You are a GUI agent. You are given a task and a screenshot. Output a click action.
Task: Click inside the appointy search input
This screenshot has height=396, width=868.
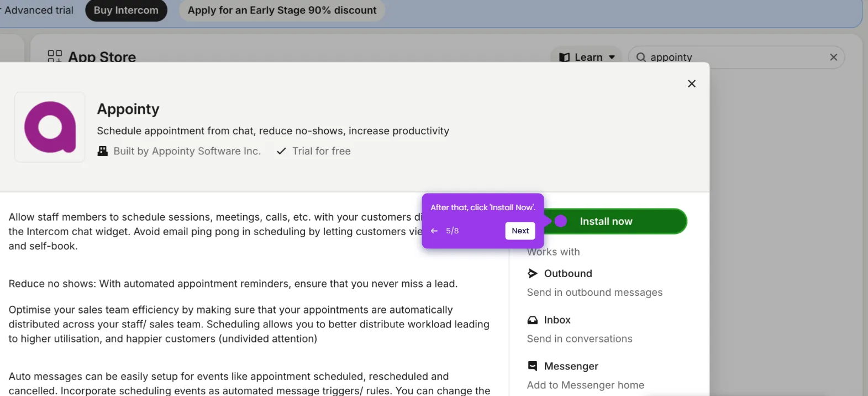click(738, 57)
